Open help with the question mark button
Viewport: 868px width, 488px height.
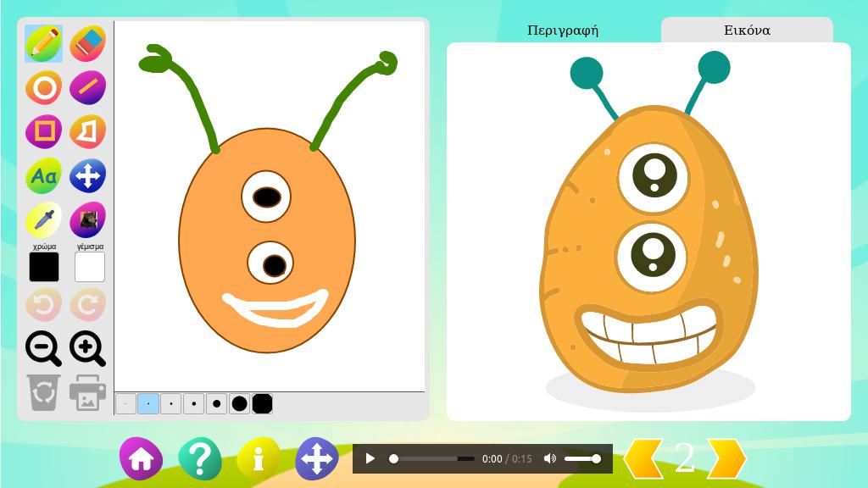200,458
